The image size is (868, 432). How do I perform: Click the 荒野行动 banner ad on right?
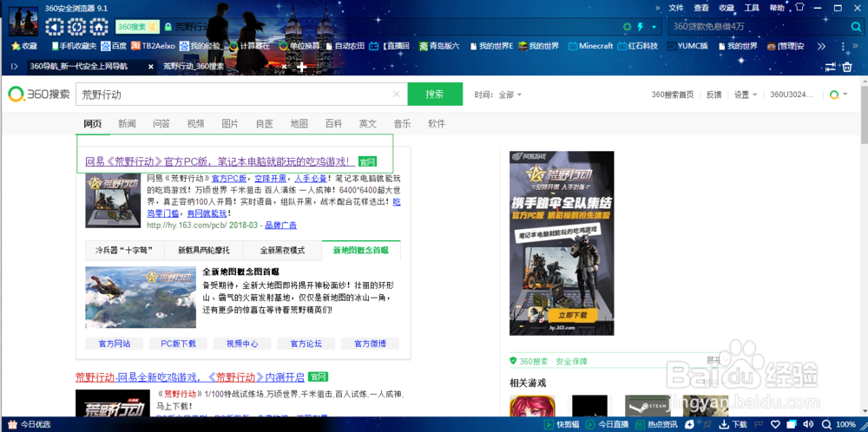coord(562,243)
